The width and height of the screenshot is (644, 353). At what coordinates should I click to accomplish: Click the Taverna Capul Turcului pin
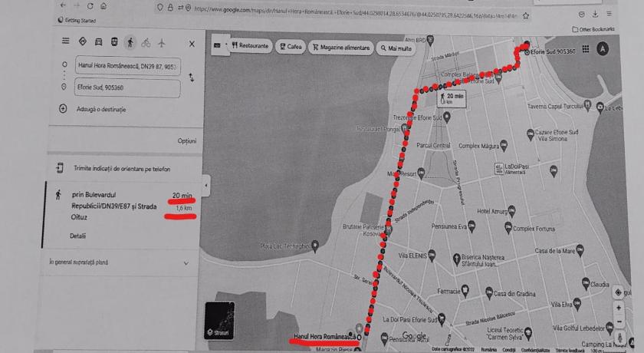(x=588, y=106)
